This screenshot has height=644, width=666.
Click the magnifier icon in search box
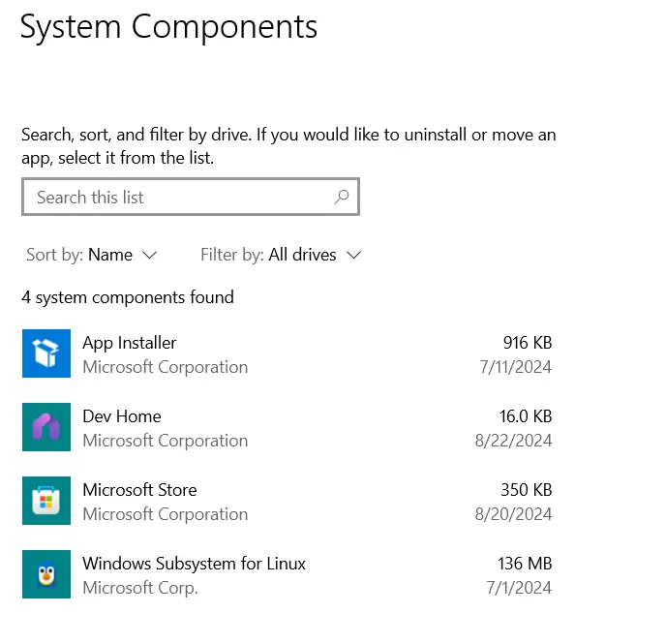341,197
